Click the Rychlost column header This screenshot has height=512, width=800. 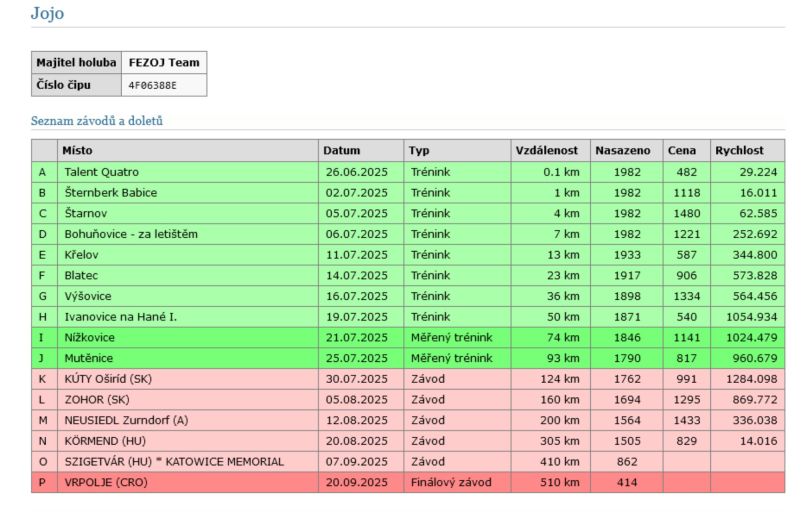coord(739,150)
